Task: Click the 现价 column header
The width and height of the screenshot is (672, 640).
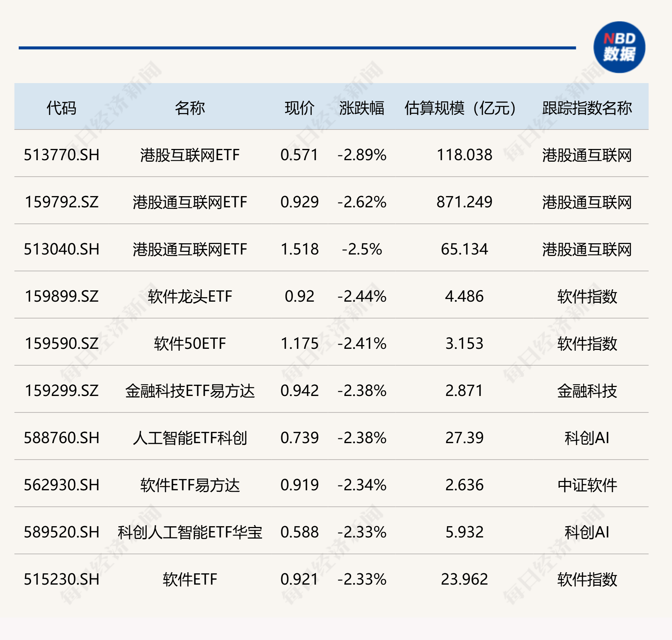Action: click(x=299, y=108)
